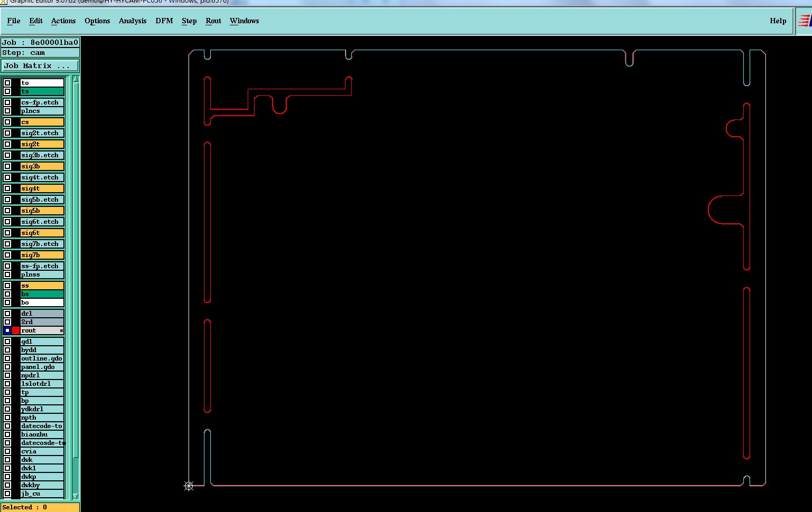Select the jb_cu layer name
Screen dimensions: 812x512
pos(42,494)
